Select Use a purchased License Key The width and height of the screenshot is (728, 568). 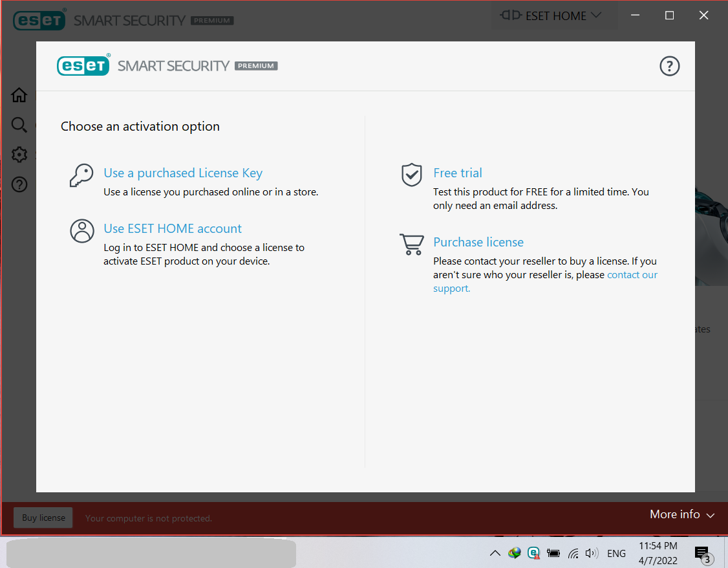click(183, 173)
